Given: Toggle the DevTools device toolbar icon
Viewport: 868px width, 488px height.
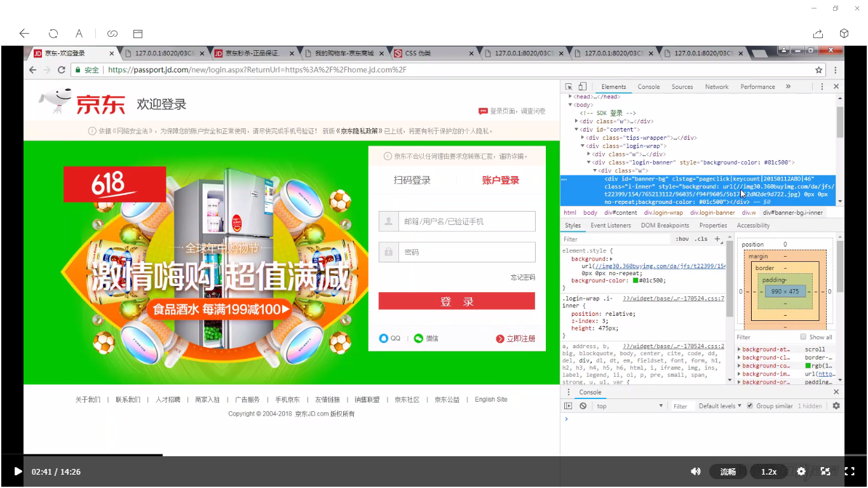Looking at the screenshot, I should pos(582,86).
